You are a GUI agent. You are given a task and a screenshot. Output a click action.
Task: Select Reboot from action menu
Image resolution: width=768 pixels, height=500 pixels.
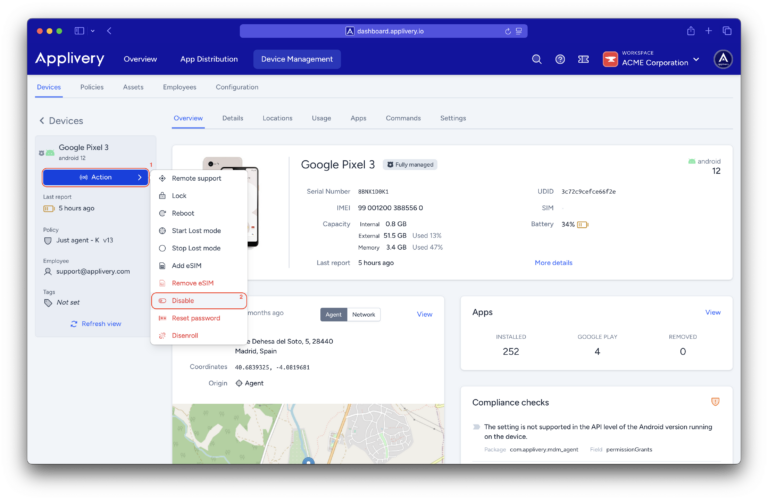click(199, 213)
